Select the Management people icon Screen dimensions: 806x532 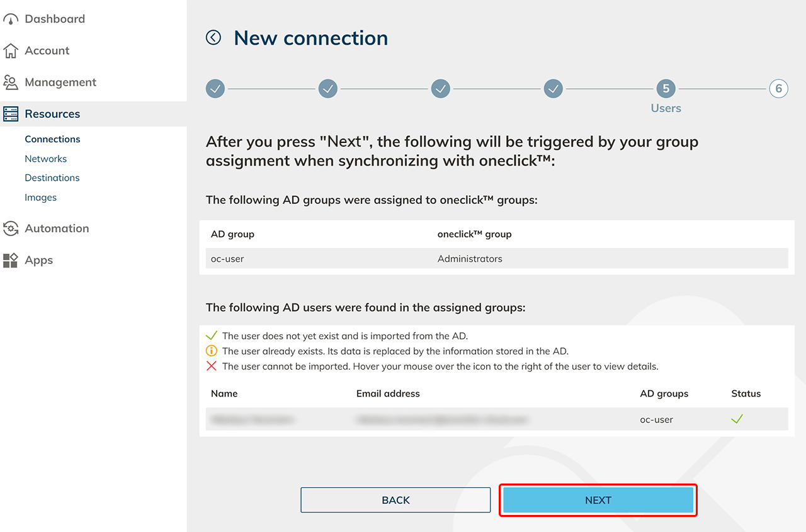(x=11, y=82)
